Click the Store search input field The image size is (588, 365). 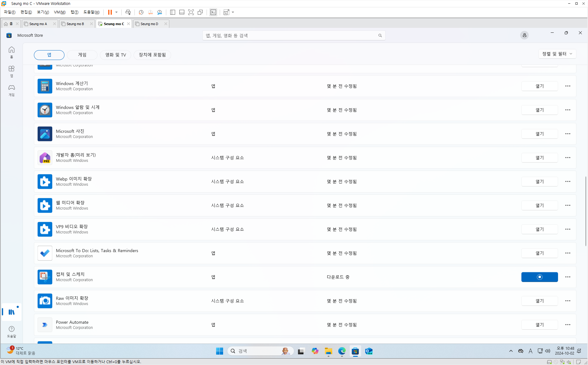click(x=290, y=35)
